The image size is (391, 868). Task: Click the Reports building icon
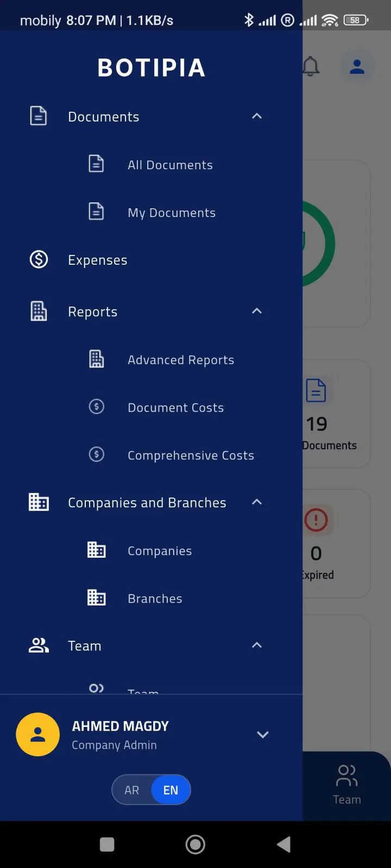tap(39, 311)
